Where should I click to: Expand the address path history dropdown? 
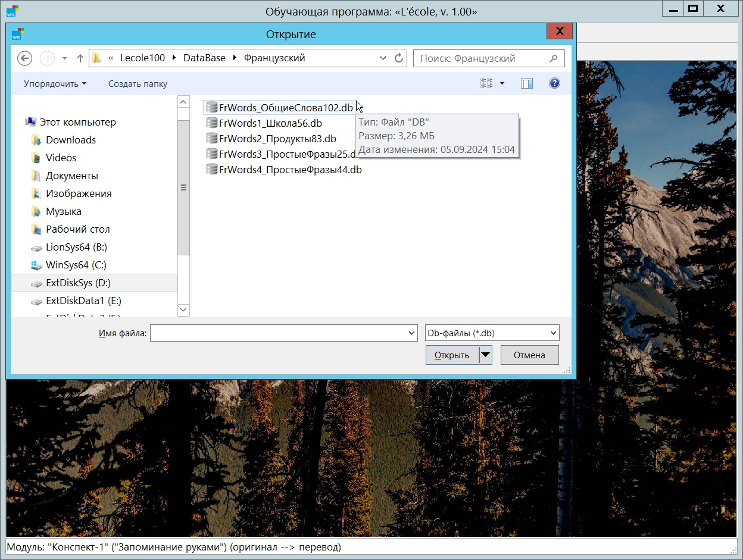click(383, 58)
